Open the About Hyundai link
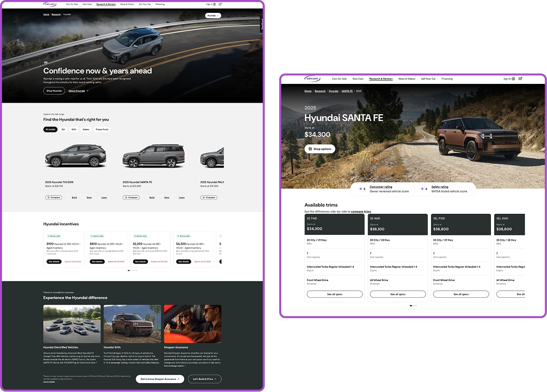The width and height of the screenshot is (547, 392). [x=77, y=91]
